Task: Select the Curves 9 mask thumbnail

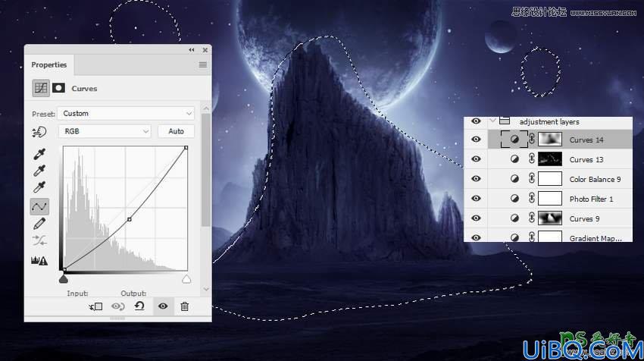Action: coord(550,218)
